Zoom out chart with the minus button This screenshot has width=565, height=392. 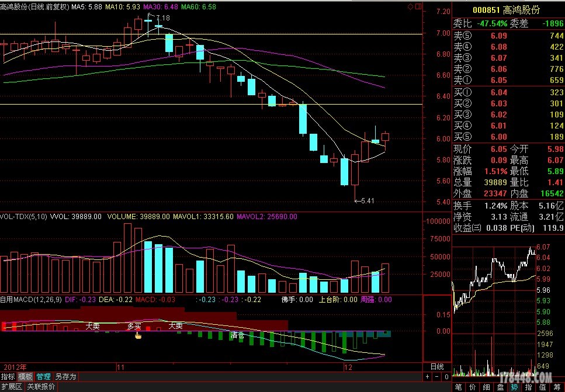436,377
